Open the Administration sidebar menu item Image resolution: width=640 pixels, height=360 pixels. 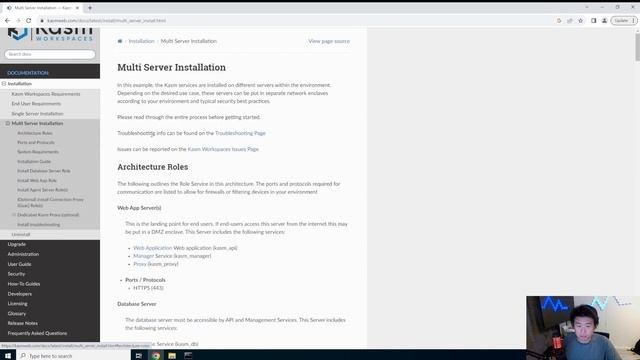[x=23, y=254]
